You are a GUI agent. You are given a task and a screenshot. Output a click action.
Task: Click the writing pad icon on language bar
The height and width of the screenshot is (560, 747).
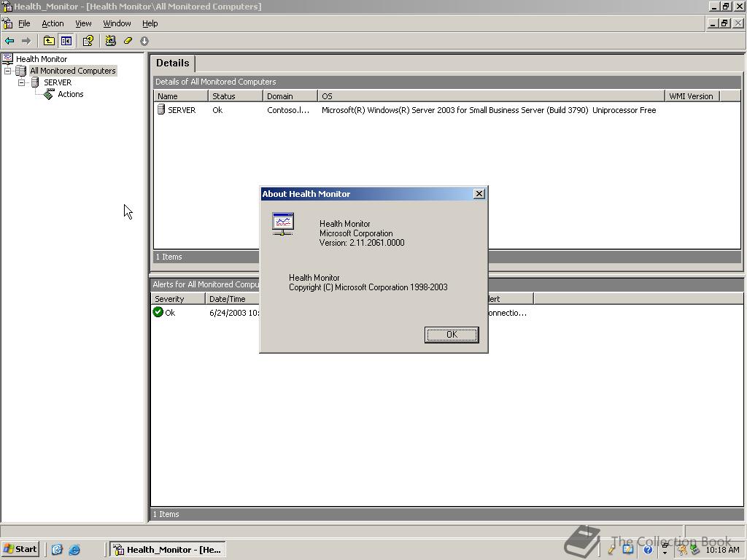point(628,550)
